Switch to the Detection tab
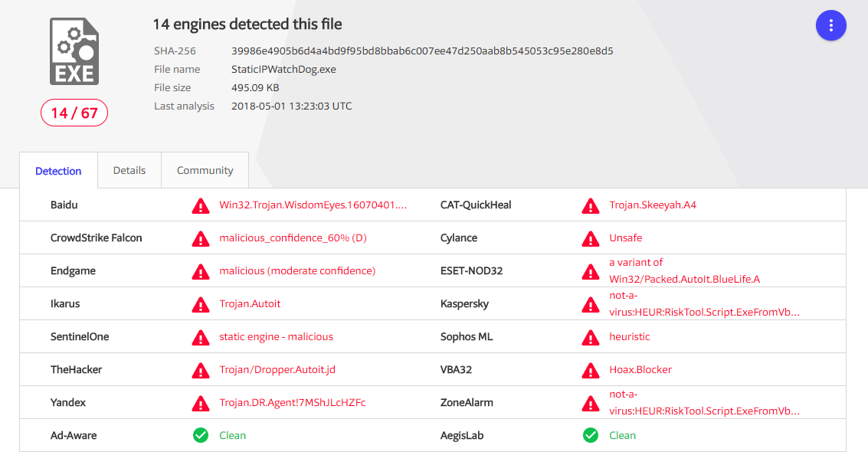The image size is (868, 452). (58, 171)
